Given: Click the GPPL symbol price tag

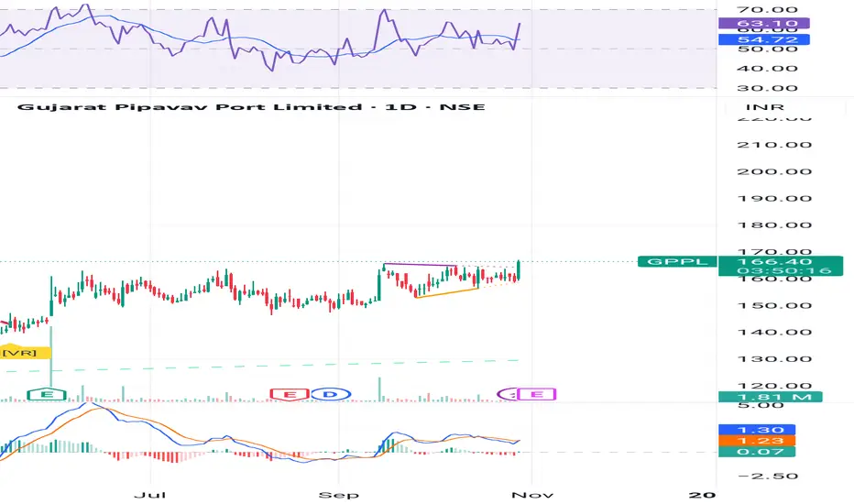Looking at the screenshot, I should 677,262.
